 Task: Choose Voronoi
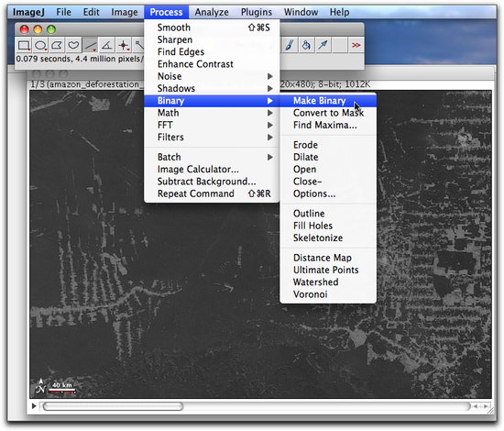[x=328, y=294]
